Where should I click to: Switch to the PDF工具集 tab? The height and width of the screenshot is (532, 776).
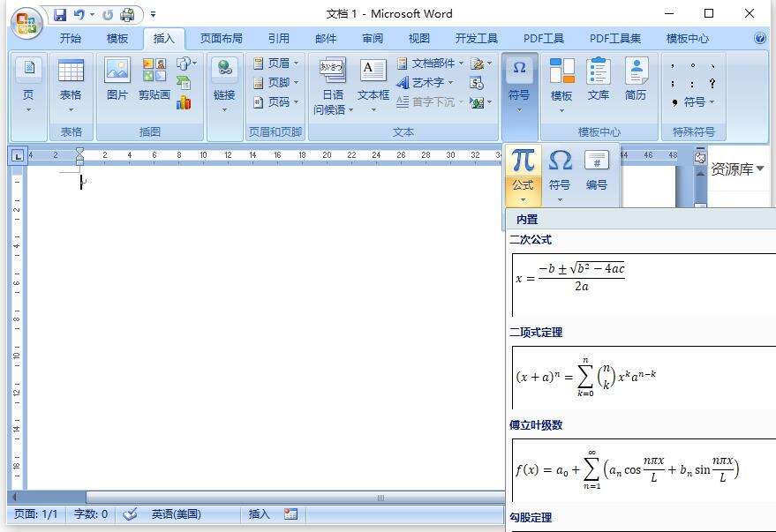(x=615, y=39)
